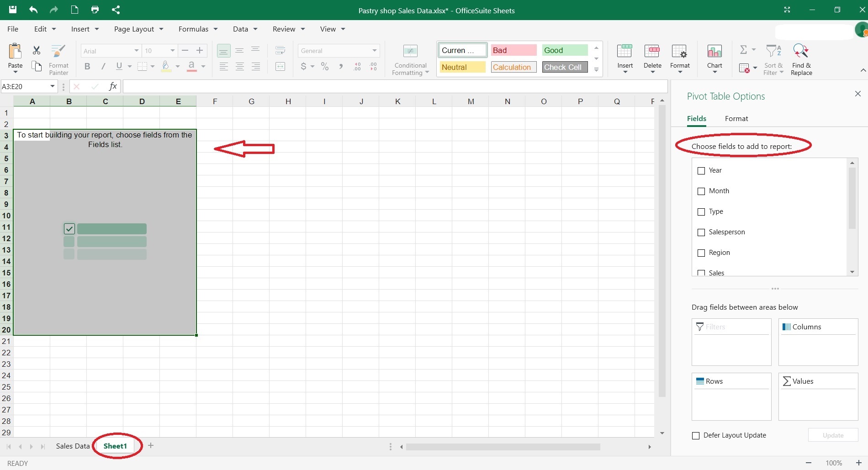Viewport: 868px width, 470px height.
Task: Activate the Conditional Formatting tool
Action: tap(410, 58)
